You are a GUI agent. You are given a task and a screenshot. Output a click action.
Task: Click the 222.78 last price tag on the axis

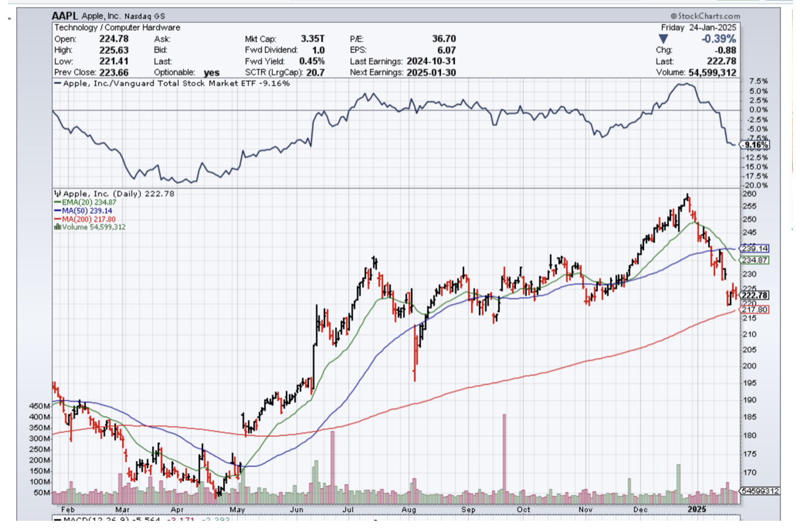pyautogui.click(x=755, y=295)
